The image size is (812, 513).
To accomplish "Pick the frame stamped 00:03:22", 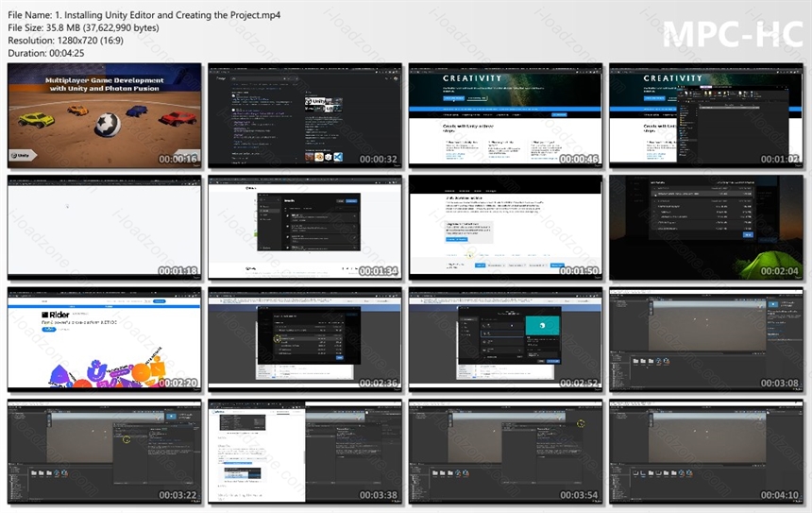I will click(x=104, y=452).
